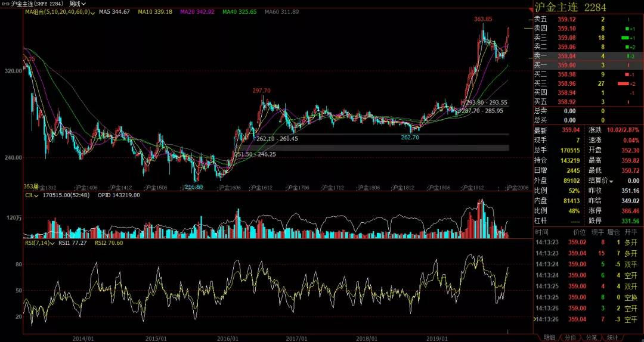Image resolution: width=644 pixels, height=342 pixels.
Task: Click the MA5 344.67 legend label
Action: click(x=114, y=12)
